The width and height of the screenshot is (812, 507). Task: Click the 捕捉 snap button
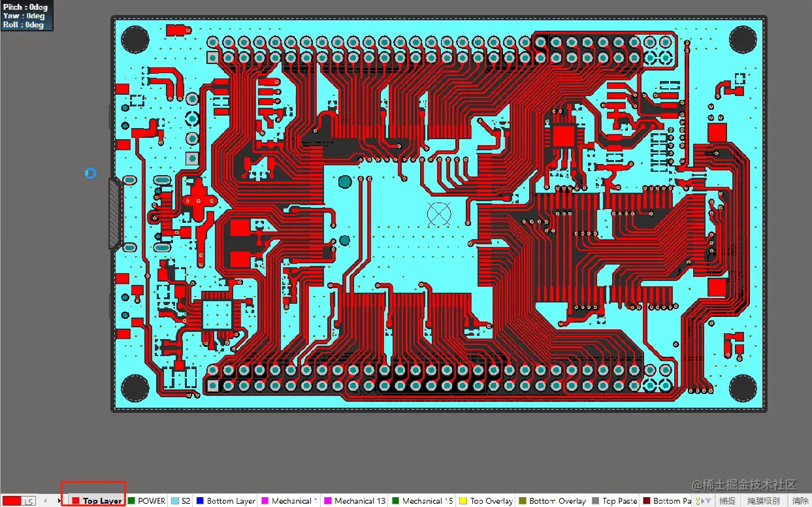[727, 501]
